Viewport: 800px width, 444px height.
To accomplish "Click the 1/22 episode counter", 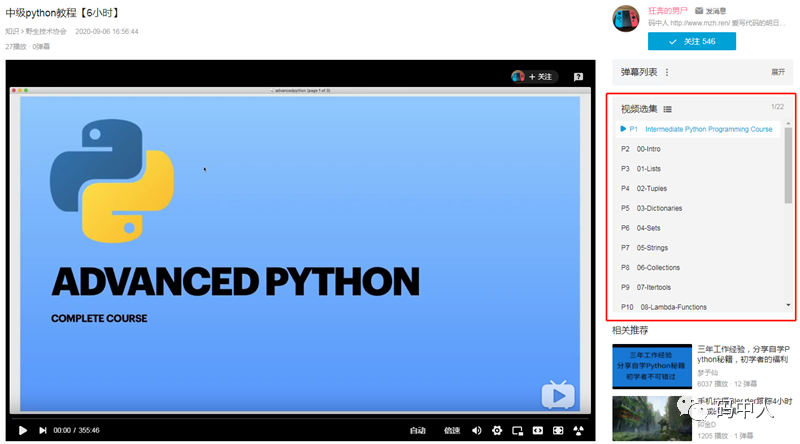I will (777, 107).
